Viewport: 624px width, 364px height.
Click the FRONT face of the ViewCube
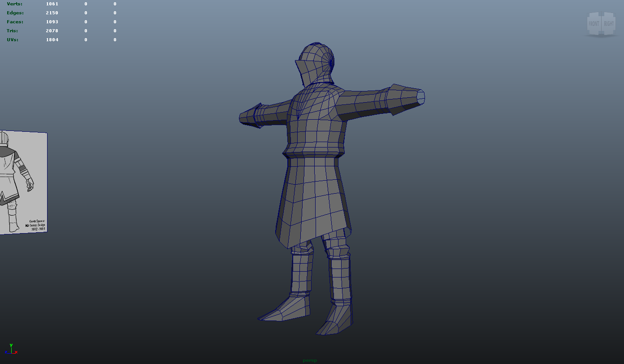click(594, 23)
